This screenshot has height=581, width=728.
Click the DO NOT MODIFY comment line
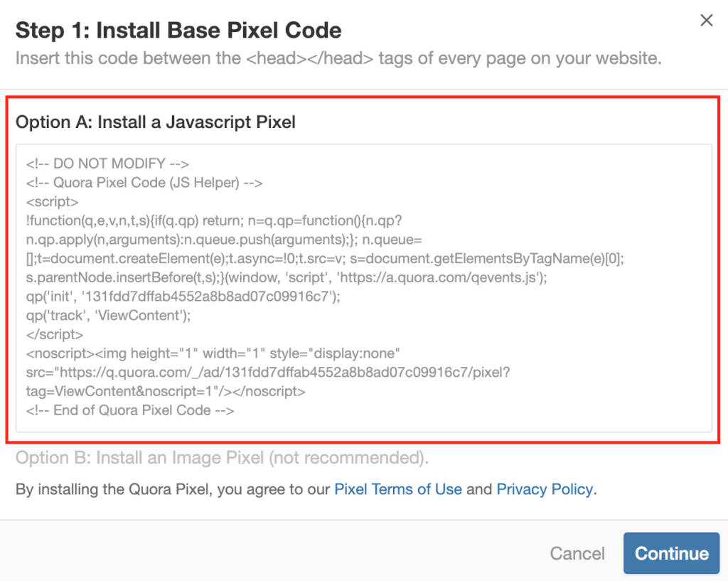point(107,164)
